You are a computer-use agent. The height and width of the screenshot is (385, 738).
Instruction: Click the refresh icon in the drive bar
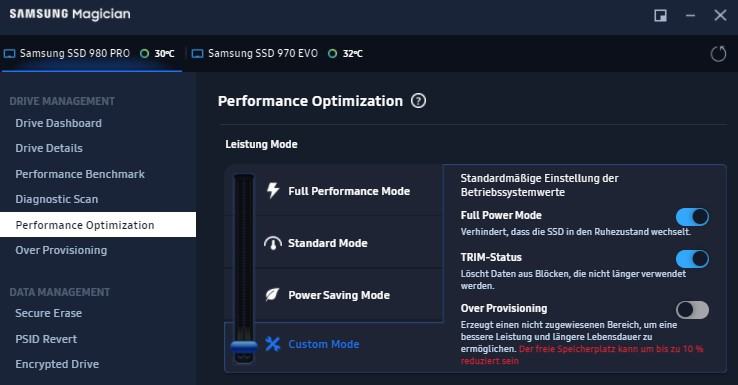(x=718, y=54)
